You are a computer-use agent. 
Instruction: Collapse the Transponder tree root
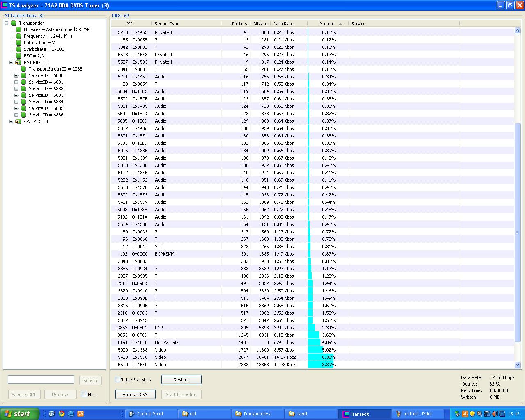click(7, 23)
